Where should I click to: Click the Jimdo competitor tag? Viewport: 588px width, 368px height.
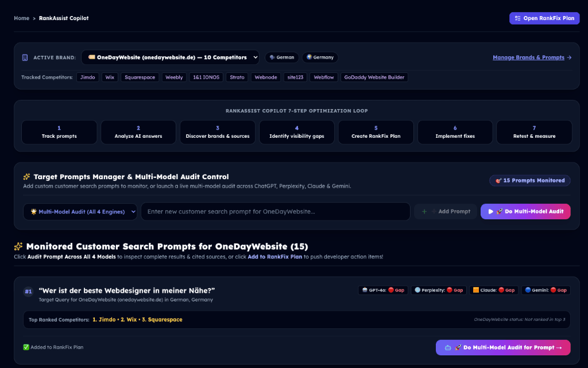pos(88,77)
